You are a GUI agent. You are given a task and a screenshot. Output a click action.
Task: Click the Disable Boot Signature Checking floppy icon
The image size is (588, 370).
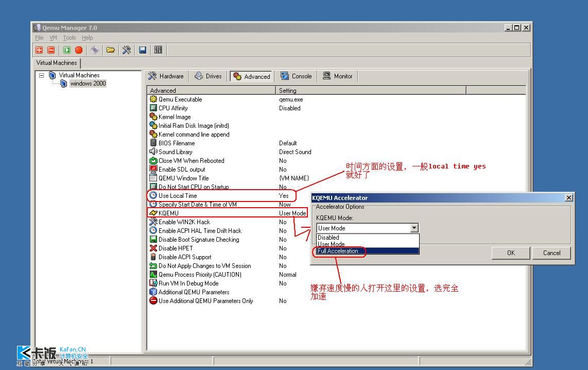pos(153,240)
